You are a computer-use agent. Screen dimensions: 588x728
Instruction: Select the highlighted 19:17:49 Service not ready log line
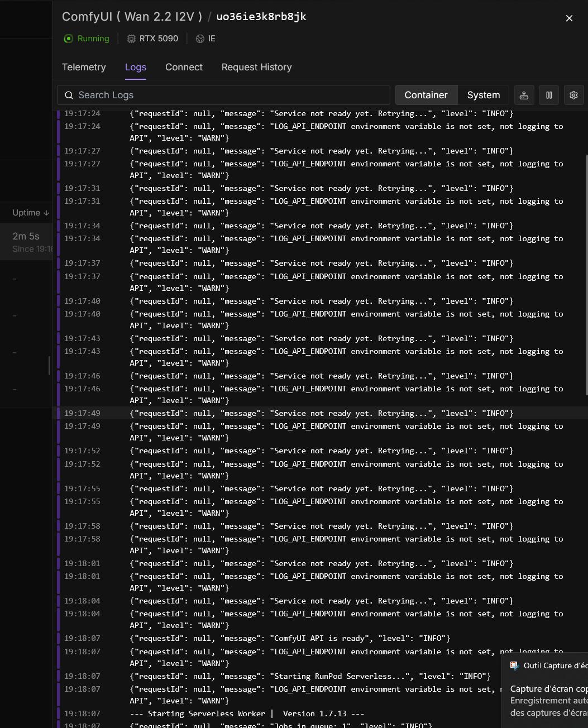tap(321, 413)
